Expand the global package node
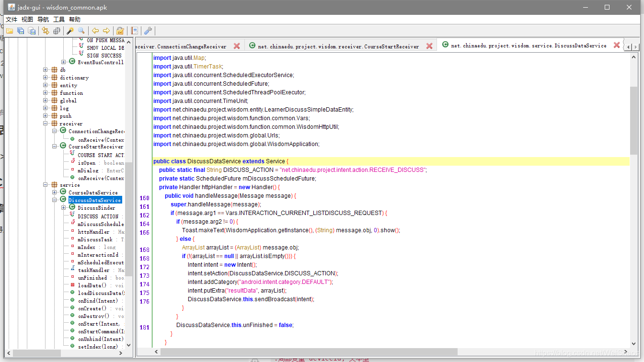This screenshot has height=362, width=644. tap(46, 101)
